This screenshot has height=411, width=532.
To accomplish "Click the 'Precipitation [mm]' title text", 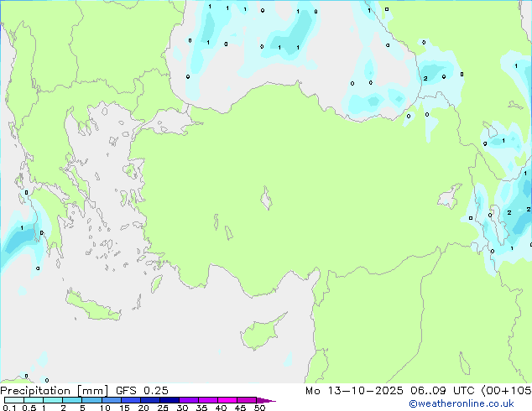I will 55,391.
